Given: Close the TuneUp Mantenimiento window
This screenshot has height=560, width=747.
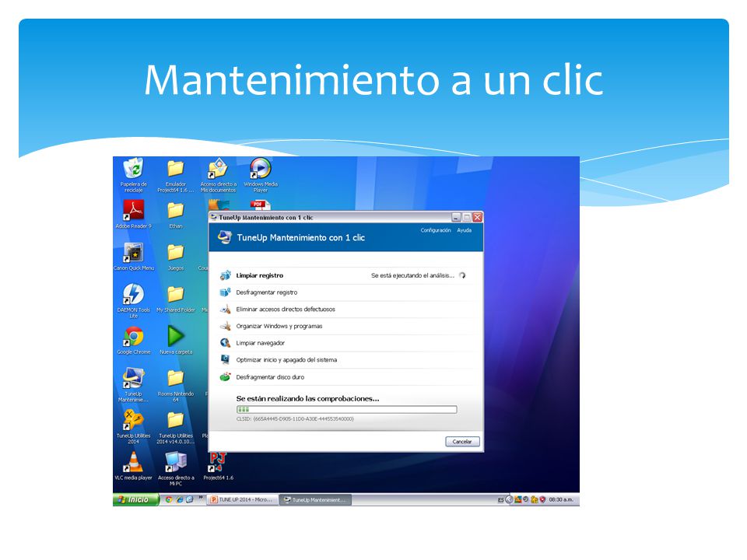Looking at the screenshot, I should click(477, 217).
